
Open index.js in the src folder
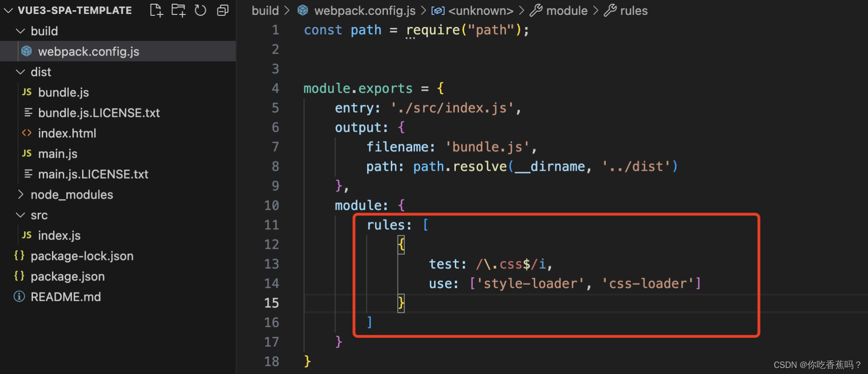pos(59,235)
